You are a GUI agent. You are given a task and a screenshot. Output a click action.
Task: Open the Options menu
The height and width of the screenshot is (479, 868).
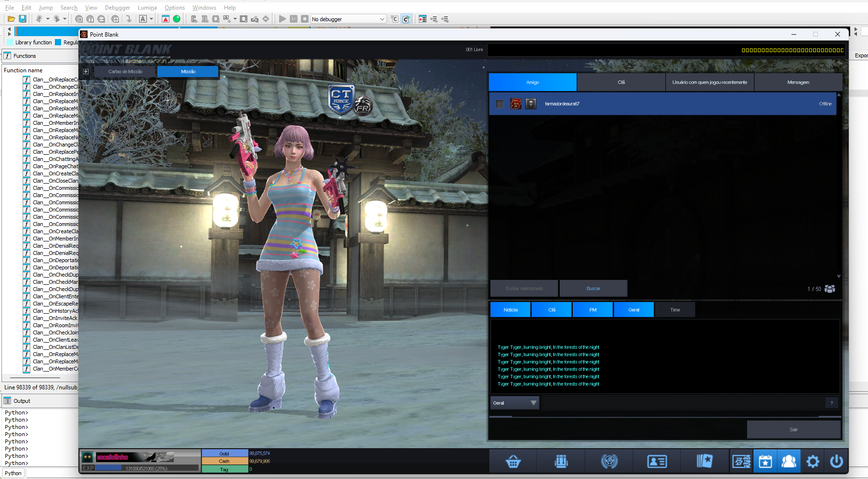[x=175, y=7]
